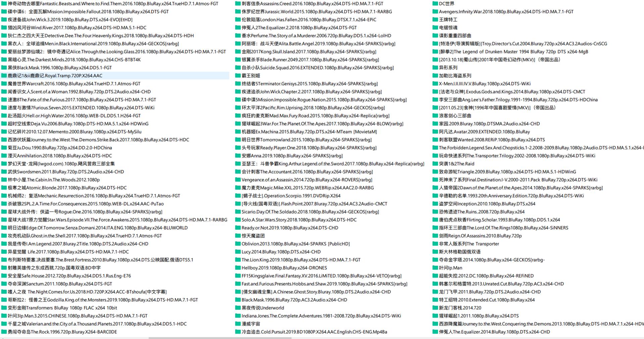This screenshot has width=644, height=339.
Task: Open the Oblivion.2013 folder by its name
Action: pos(278,244)
